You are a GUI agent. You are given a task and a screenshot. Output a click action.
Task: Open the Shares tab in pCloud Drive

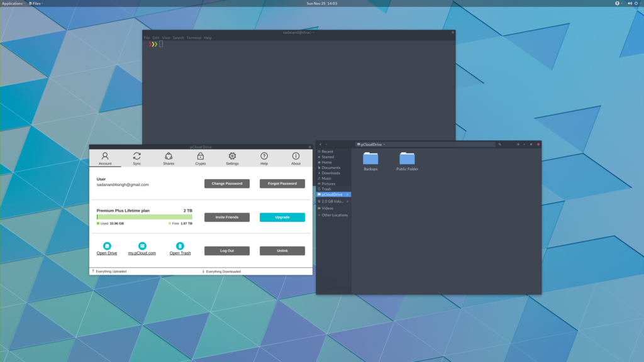[x=169, y=158]
